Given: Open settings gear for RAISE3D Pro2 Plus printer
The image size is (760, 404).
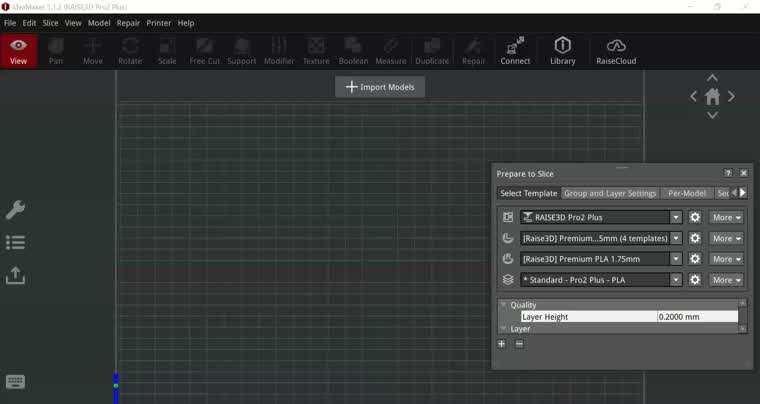Looking at the screenshot, I should click(x=695, y=217).
